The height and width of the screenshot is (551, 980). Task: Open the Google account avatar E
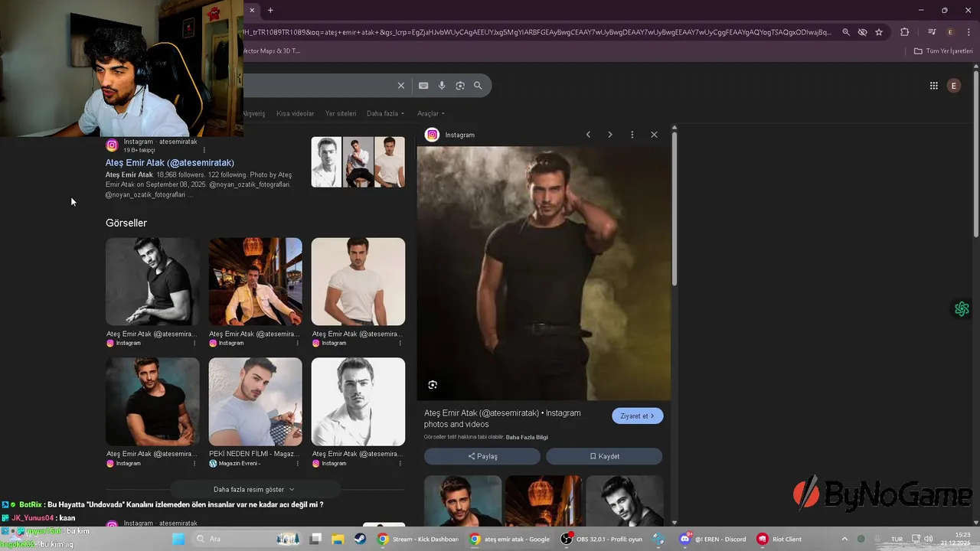coord(954,86)
